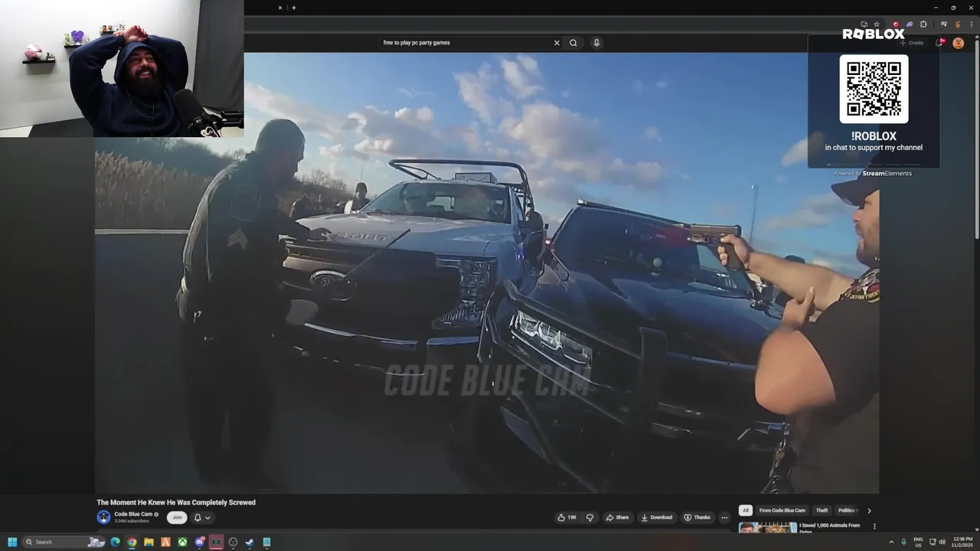The height and width of the screenshot is (551, 980).
Task: Open Discord from the taskbar
Action: tap(199, 542)
